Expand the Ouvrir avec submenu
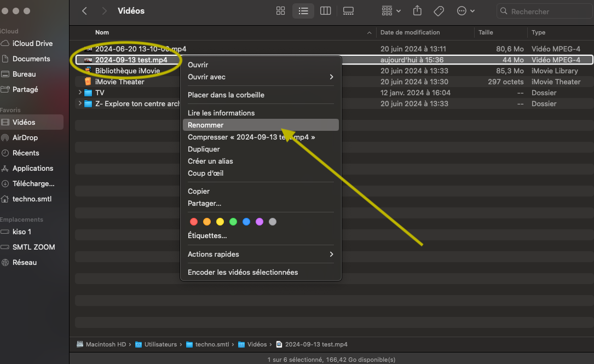Screen dimensions: 594x364 261,77
